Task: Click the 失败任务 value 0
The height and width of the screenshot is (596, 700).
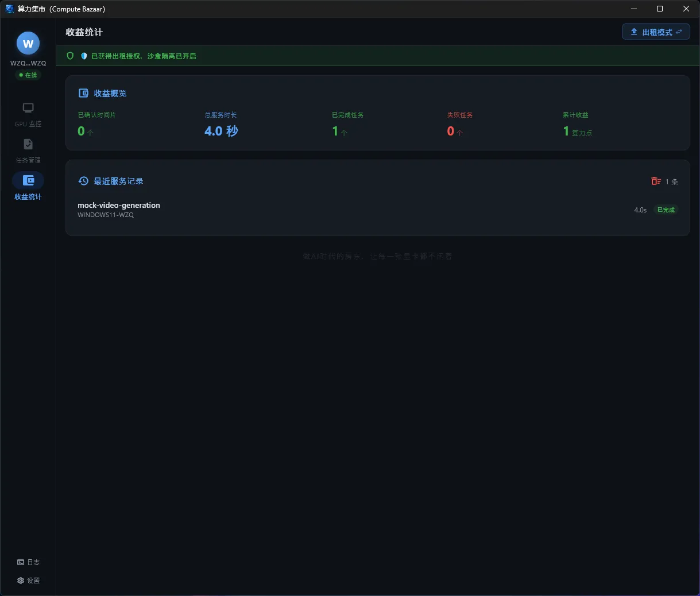Action: click(x=451, y=131)
